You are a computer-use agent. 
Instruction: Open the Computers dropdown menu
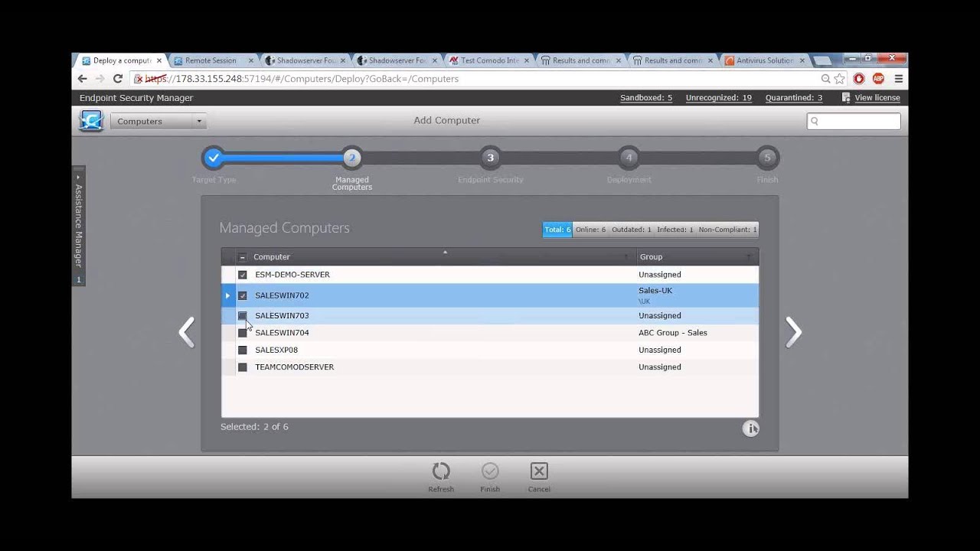tap(158, 121)
